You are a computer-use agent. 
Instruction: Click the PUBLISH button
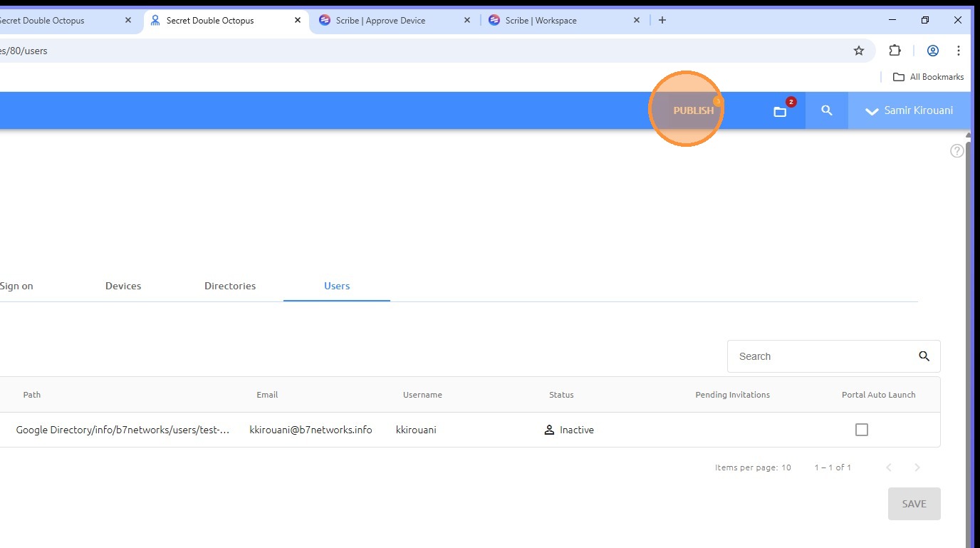pyautogui.click(x=694, y=110)
